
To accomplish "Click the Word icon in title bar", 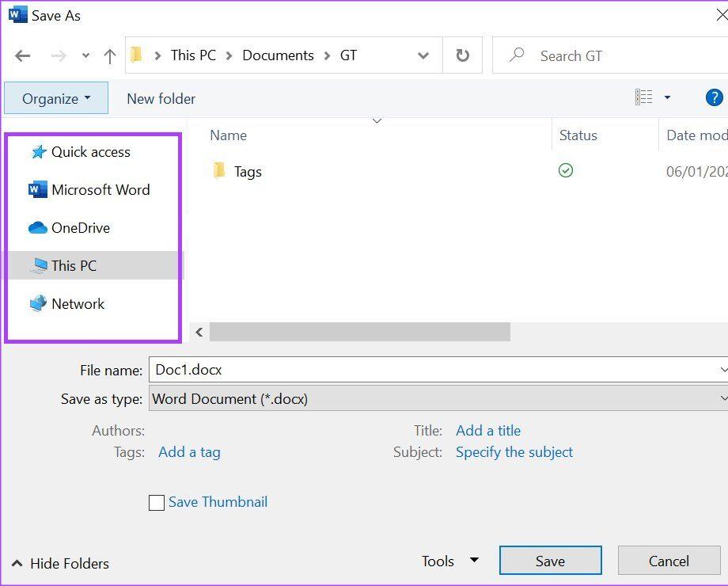I will (17, 15).
